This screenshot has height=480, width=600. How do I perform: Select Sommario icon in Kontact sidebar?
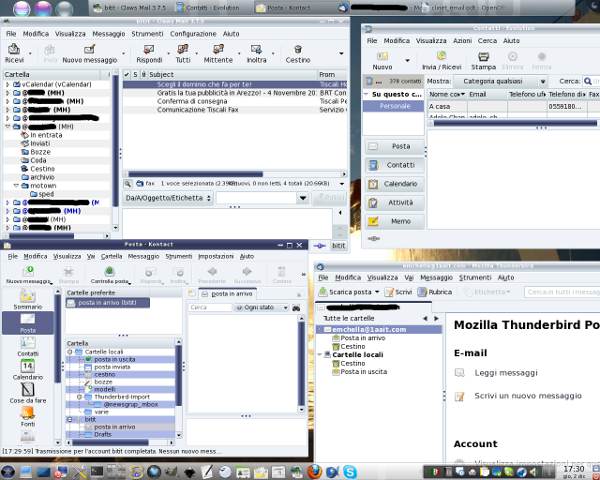[x=28, y=296]
